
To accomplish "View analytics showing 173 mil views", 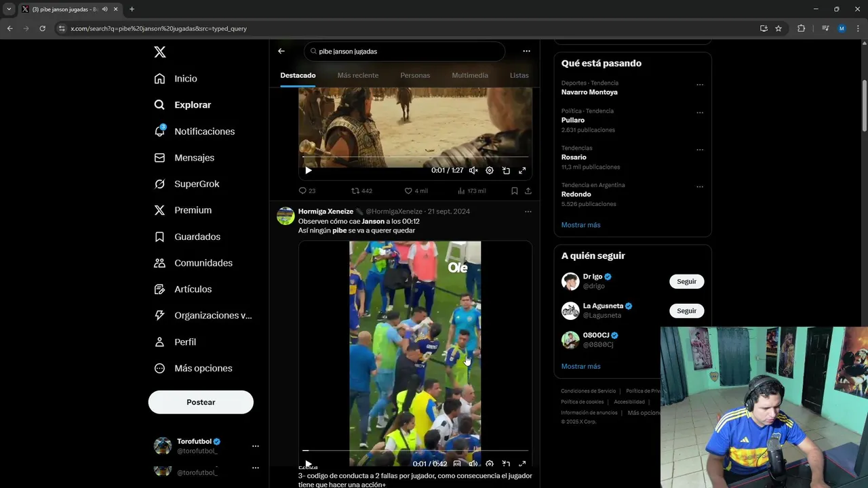I will (471, 191).
